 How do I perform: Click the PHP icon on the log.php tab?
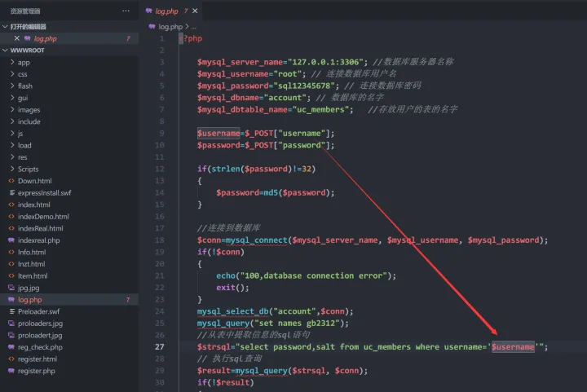pyautogui.click(x=148, y=11)
